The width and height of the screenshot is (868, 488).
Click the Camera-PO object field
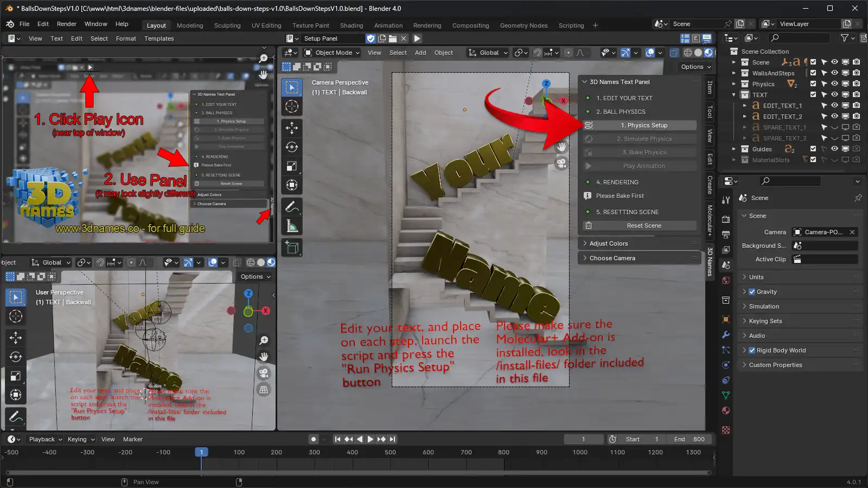825,232
